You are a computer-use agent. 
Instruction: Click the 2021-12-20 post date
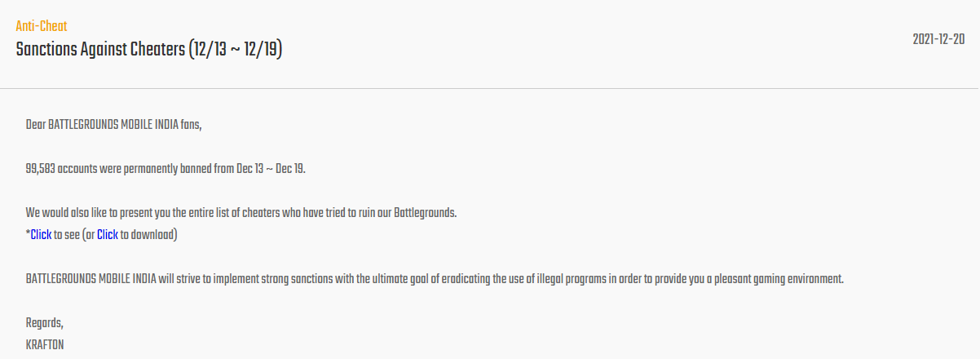(x=939, y=40)
